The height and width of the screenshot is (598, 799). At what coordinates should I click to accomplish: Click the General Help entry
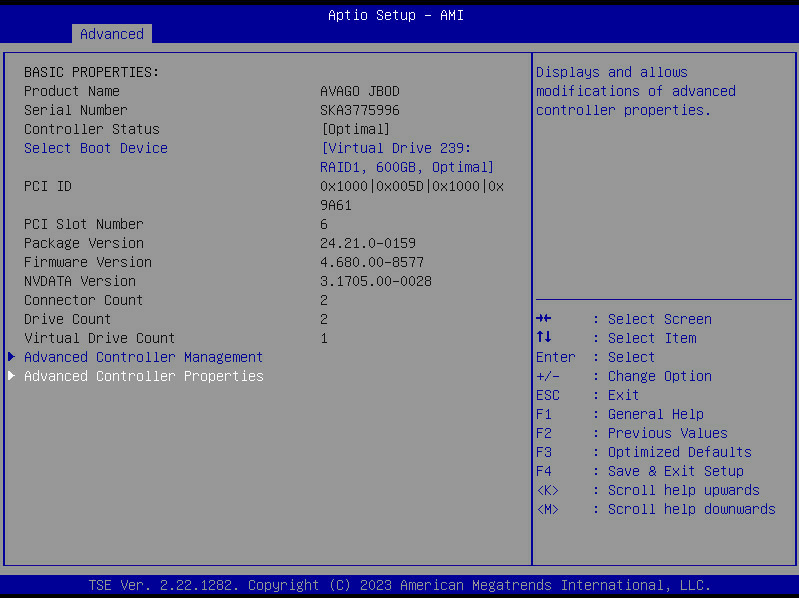click(656, 414)
